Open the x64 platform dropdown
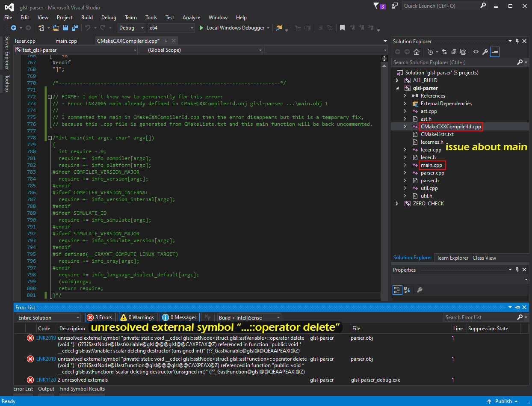The height and width of the screenshot is (406, 532). (x=171, y=28)
